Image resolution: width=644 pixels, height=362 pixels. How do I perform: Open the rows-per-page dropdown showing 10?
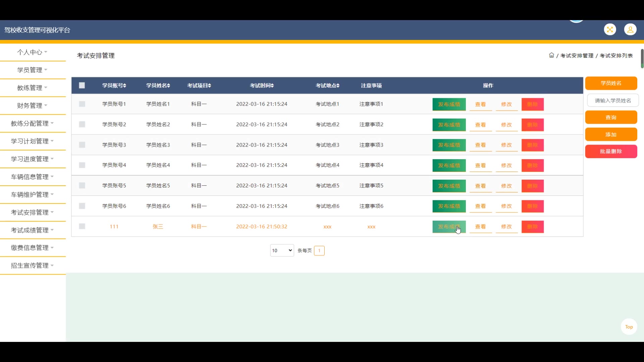[282, 250]
